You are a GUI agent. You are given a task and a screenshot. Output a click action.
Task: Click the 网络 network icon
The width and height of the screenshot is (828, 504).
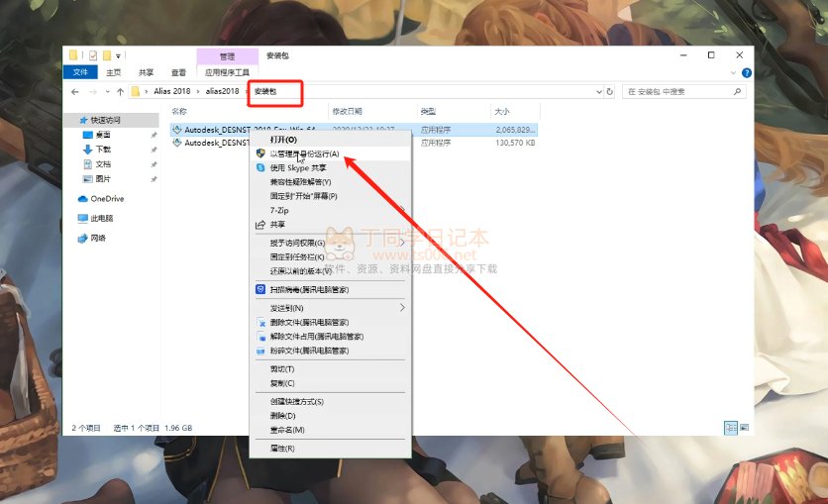(x=82, y=238)
